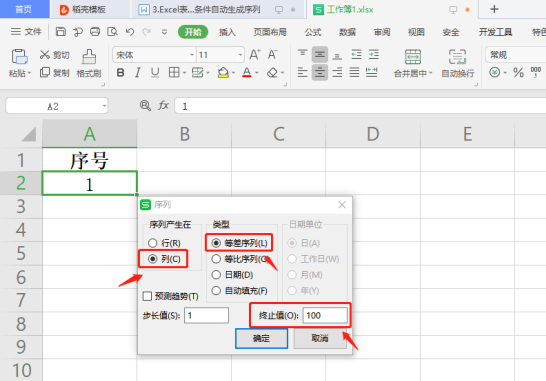This screenshot has height=381, width=546.
Task: Open quick access toolbar customize arrow
Action: coord(164,32)
